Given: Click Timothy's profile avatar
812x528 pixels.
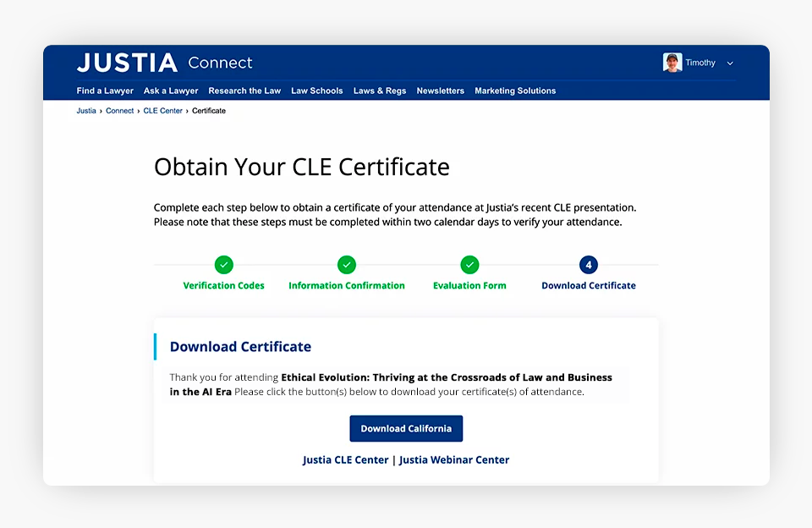Looking at the screenshot, I should [x=672, y=63].
